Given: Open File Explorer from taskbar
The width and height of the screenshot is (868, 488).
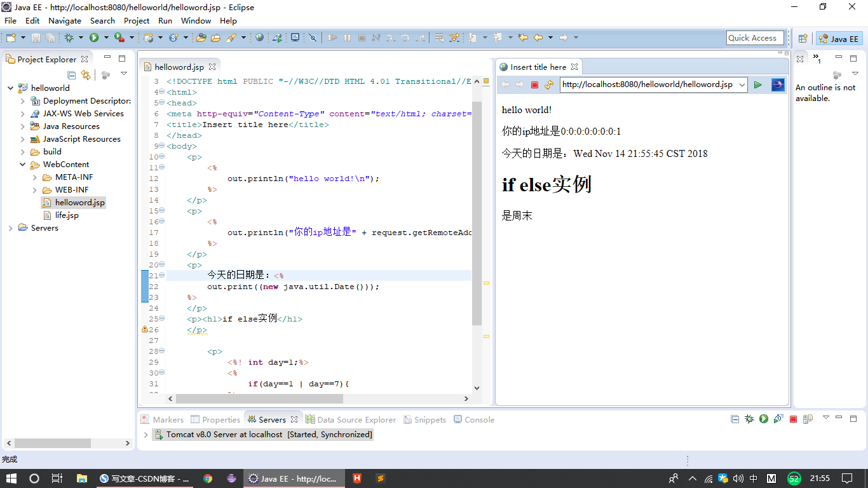Looking at the screenshot, I should pyautogui.click(x=81, y=478).
